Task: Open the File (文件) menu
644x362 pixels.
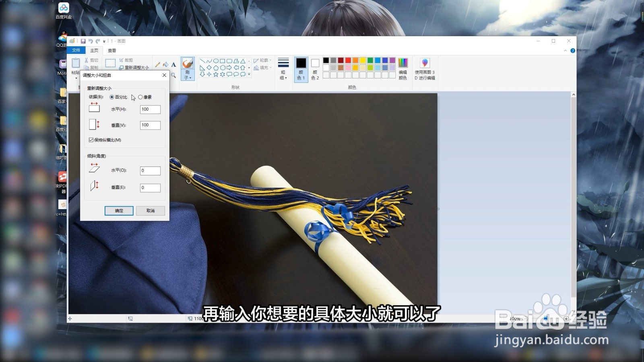Action: tap(76, 50)
